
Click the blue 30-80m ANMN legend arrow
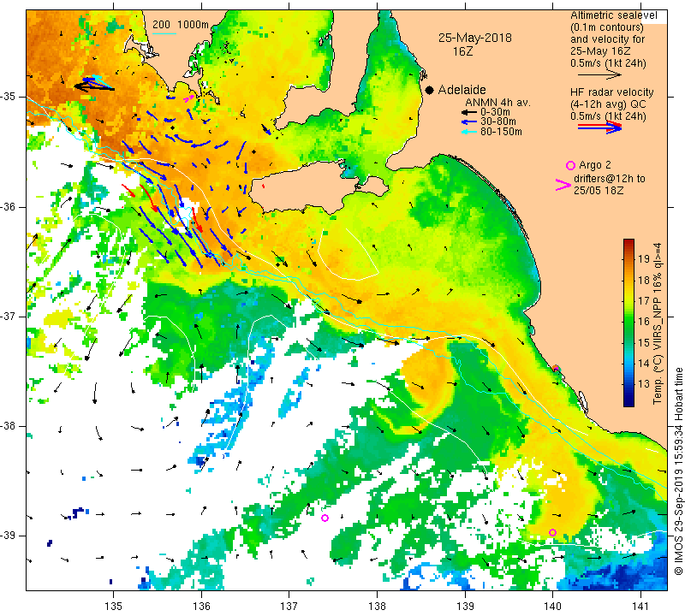tap(469, 121)
